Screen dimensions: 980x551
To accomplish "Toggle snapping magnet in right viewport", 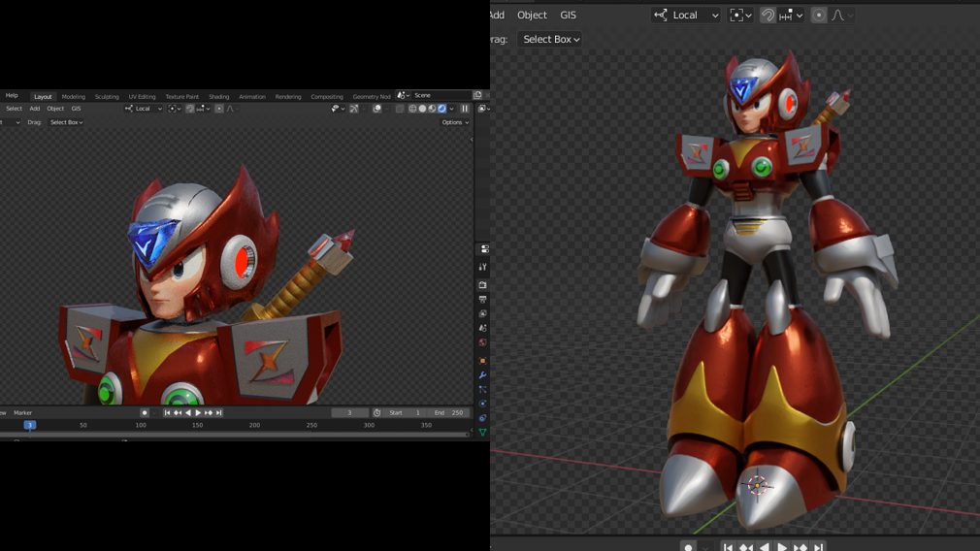I will [768, 16].
